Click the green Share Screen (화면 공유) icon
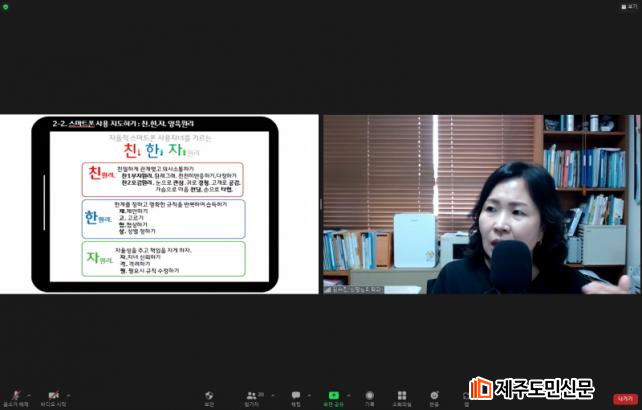 pyautogui.click(x=333, y=395)
